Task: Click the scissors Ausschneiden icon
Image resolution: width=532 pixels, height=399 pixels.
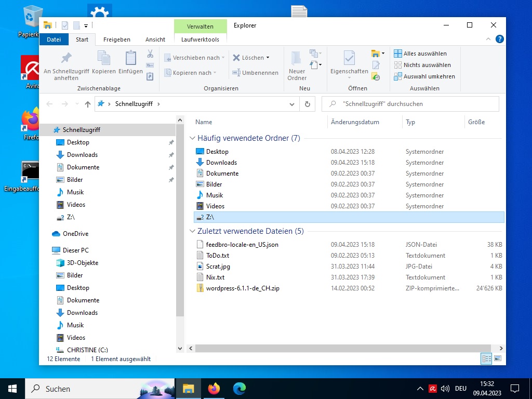Action: [x=150, y=54]
